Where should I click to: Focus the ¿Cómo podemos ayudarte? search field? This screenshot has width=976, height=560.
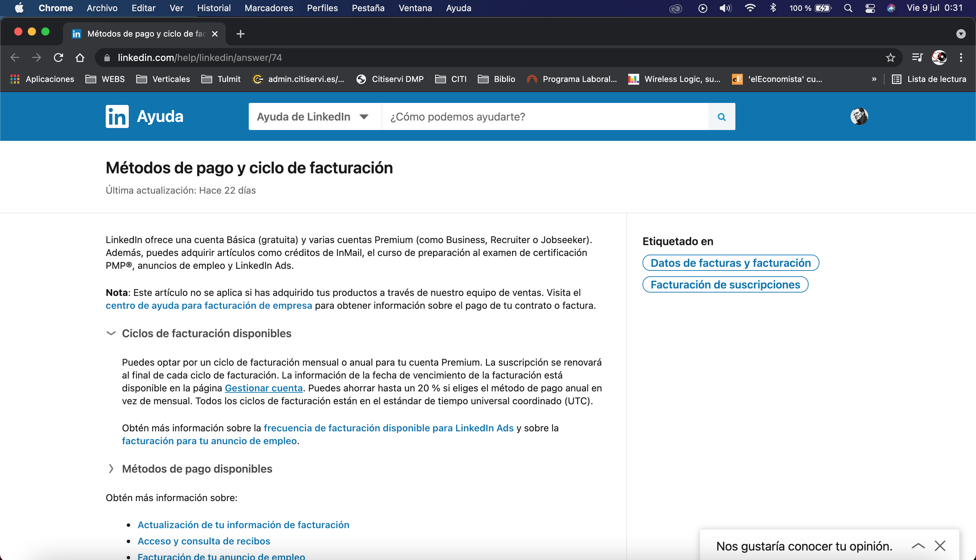click(x=544, y=116)
